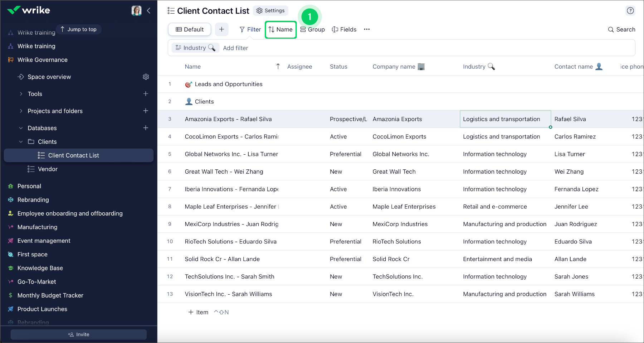Click the Space overview gear icon
The width and height of the screenshot is (644, 343).
(x=146, y=77)
